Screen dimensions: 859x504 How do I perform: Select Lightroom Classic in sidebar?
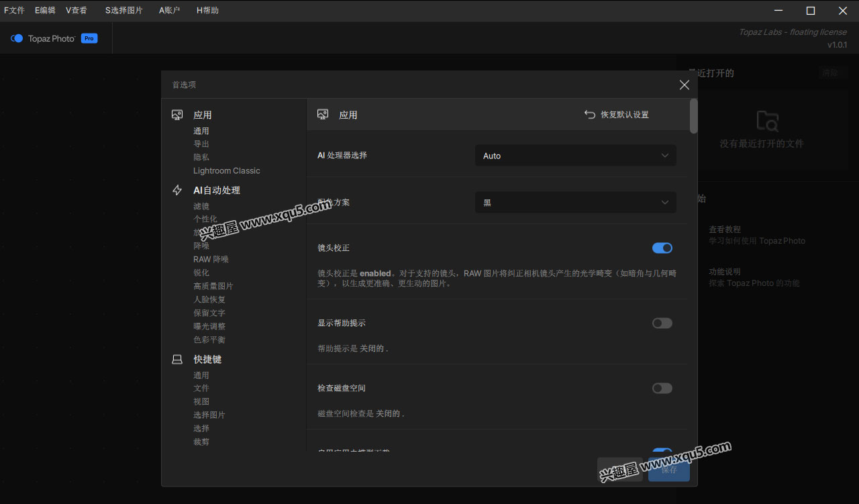(226, 170)
